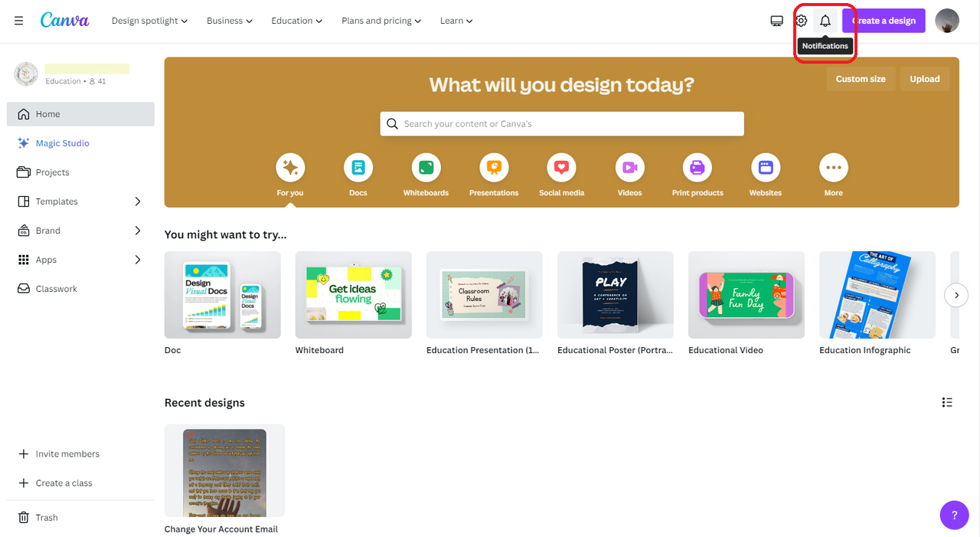Select the Print products category icon

click(x=697, y=167)
